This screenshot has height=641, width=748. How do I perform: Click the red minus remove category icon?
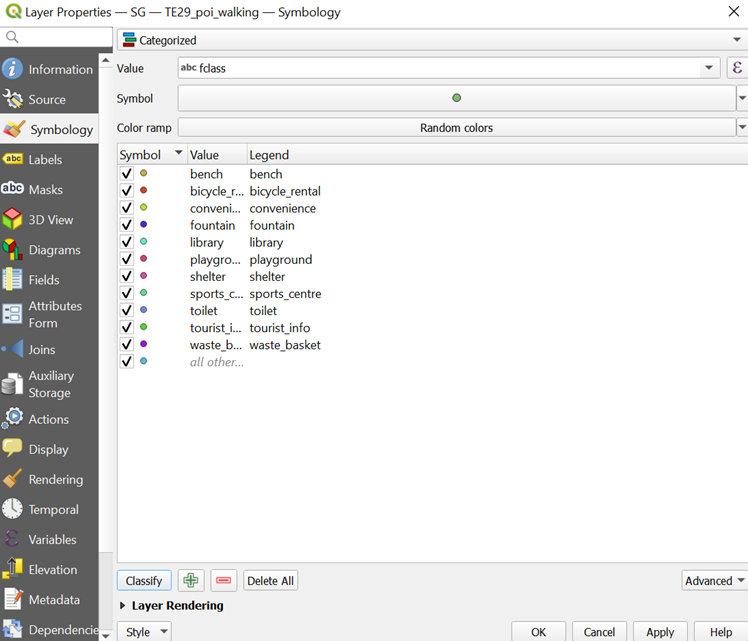coord(223,581)
